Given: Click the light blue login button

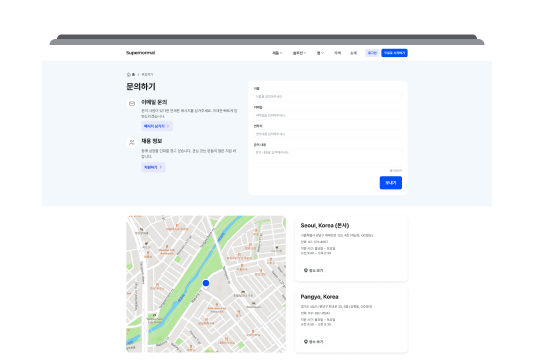Looking at the screenshot, I should click(372, 53).
